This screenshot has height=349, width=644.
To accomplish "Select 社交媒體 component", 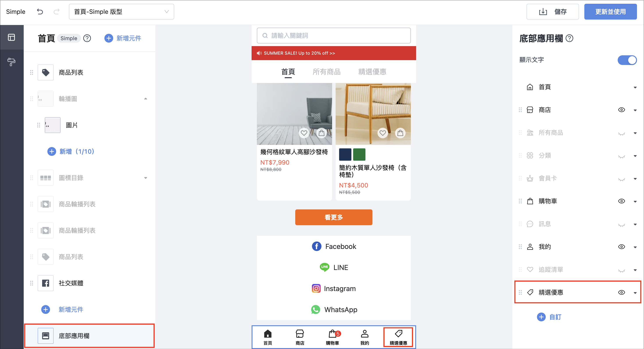I will tap(89, 283).
